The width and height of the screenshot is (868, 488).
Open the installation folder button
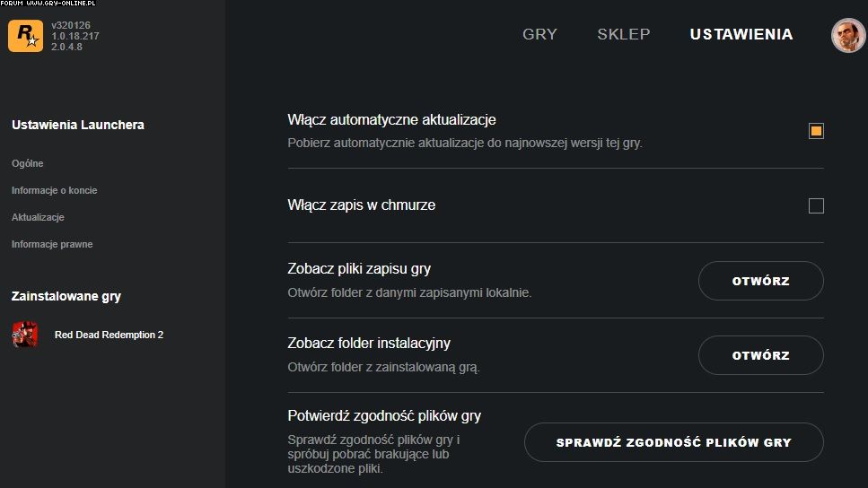pos(760,355)
